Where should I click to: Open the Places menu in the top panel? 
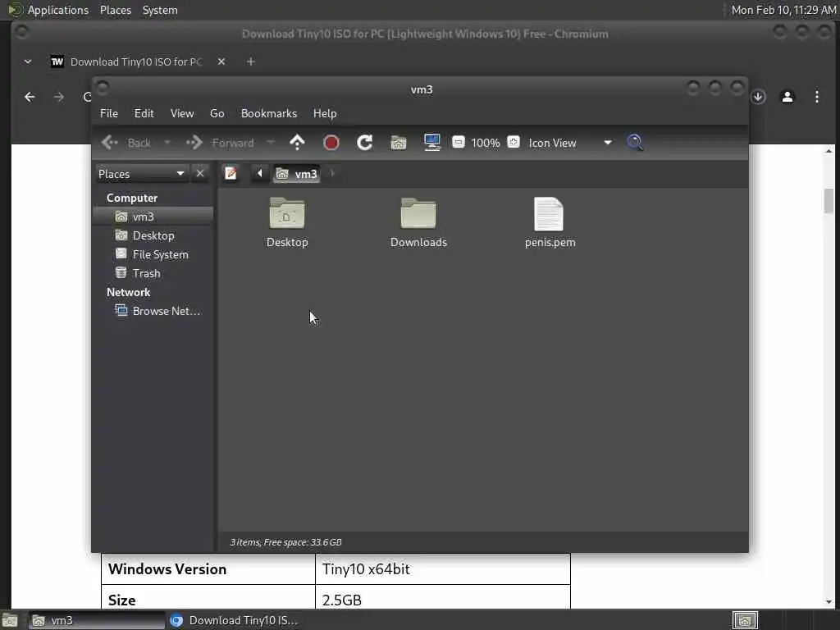coord(116,10)
